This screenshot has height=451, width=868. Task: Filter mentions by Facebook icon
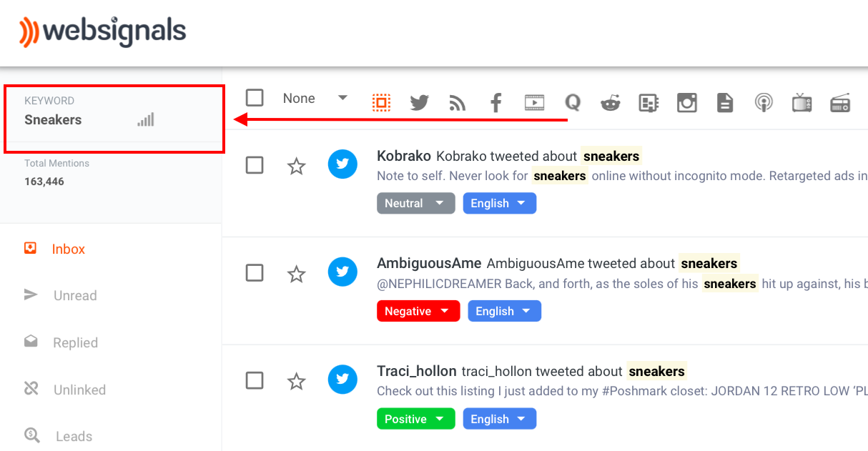point(495,103)
